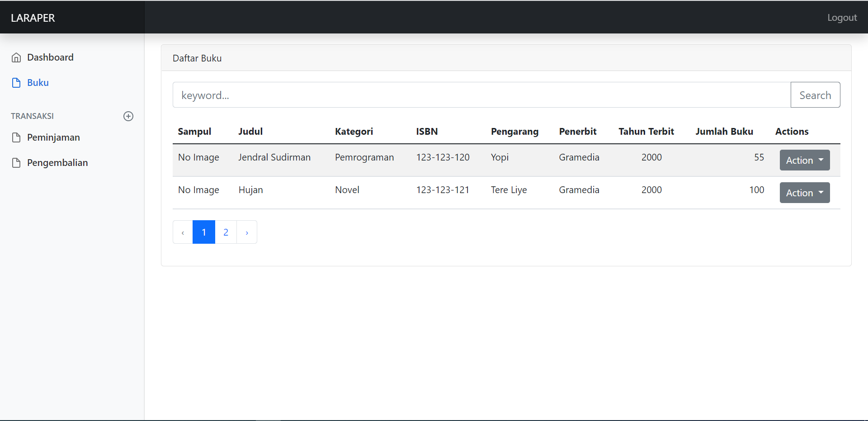Image resolution: width=868 pixels, height=421 pixels.
Task: Click the Pengembalian file icon
Action: (x=16, y=162)
